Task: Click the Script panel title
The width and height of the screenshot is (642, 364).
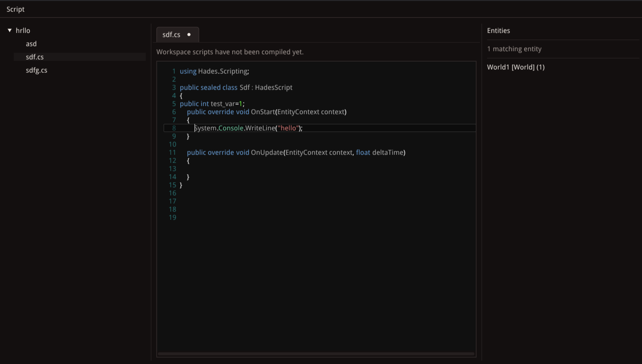Action: click(15, 9)
